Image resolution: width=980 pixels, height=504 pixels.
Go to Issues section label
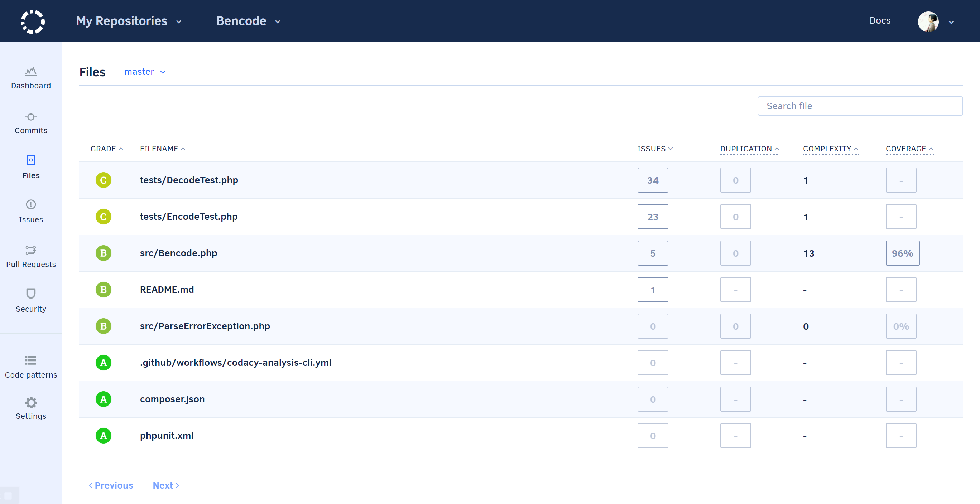coord(31,220)
